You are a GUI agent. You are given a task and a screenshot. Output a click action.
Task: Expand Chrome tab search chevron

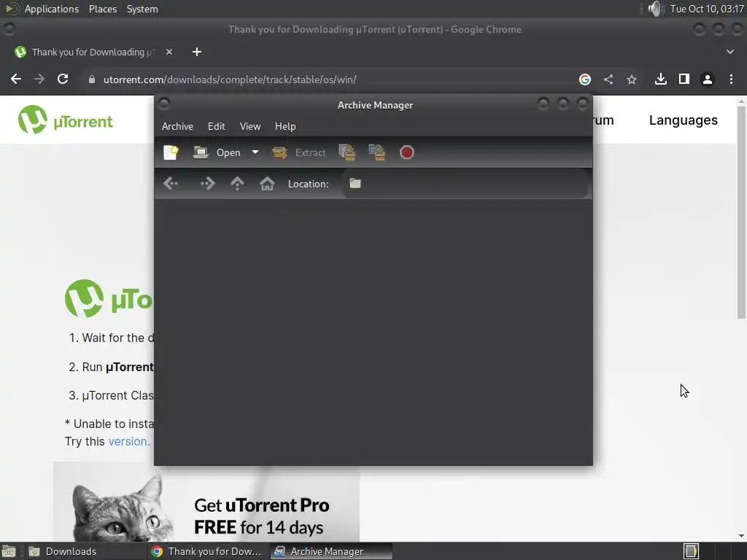[x=729, y=52]
